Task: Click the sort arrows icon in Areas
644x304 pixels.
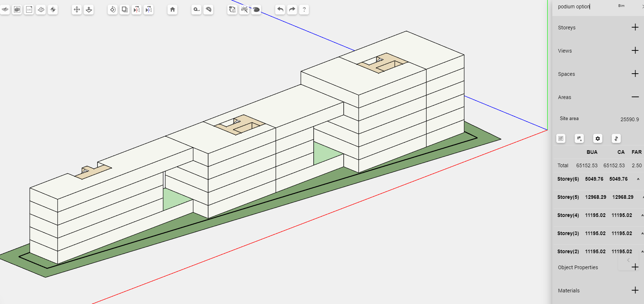Action: click(616, 138)
